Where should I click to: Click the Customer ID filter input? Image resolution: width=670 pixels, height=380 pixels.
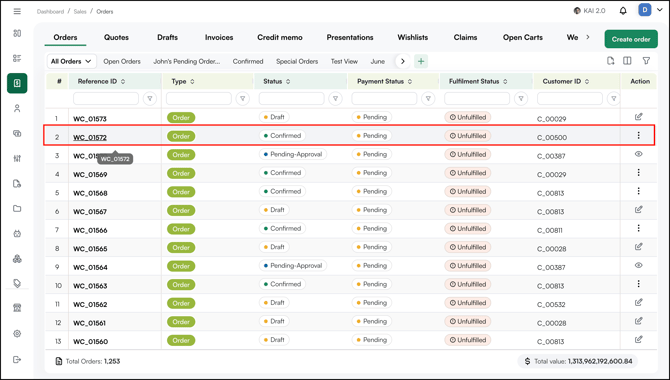click(x=570, y=99)
